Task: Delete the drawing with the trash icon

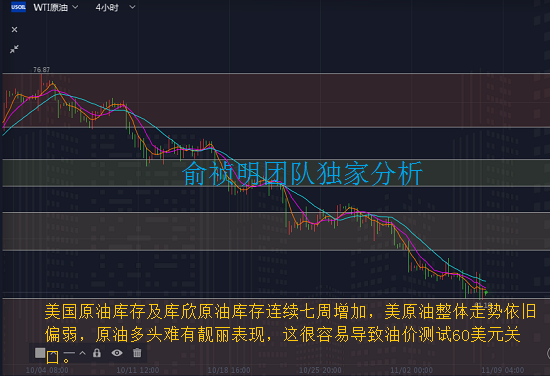Action: coord(137,352)
